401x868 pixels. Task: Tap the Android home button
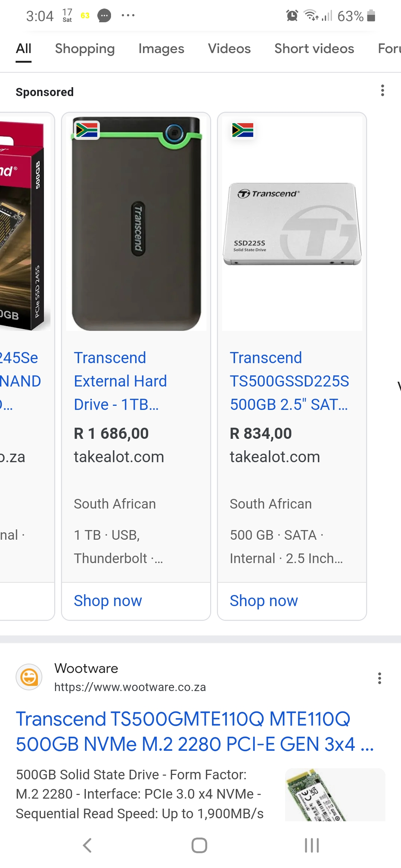(x=199, y=845)
